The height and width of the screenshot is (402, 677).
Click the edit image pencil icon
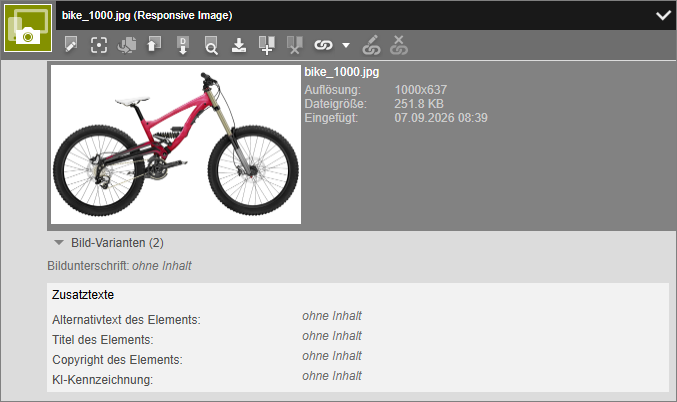point(71,44)
